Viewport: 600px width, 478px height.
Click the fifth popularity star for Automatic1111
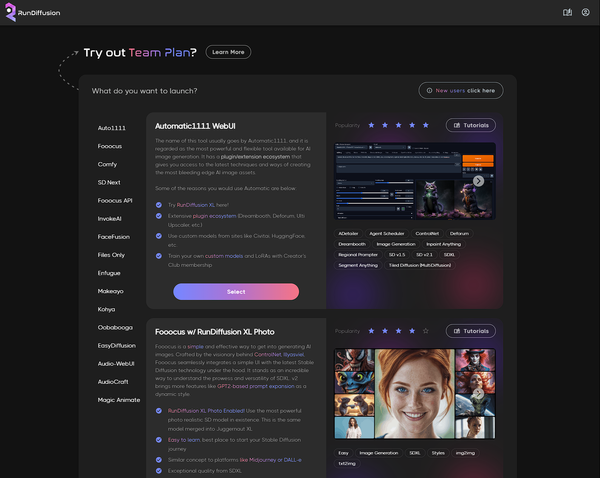(x=425, y=125)
